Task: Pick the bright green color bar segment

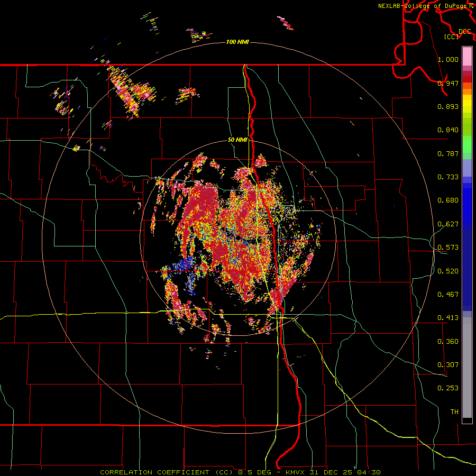Action: pos(467,144)
